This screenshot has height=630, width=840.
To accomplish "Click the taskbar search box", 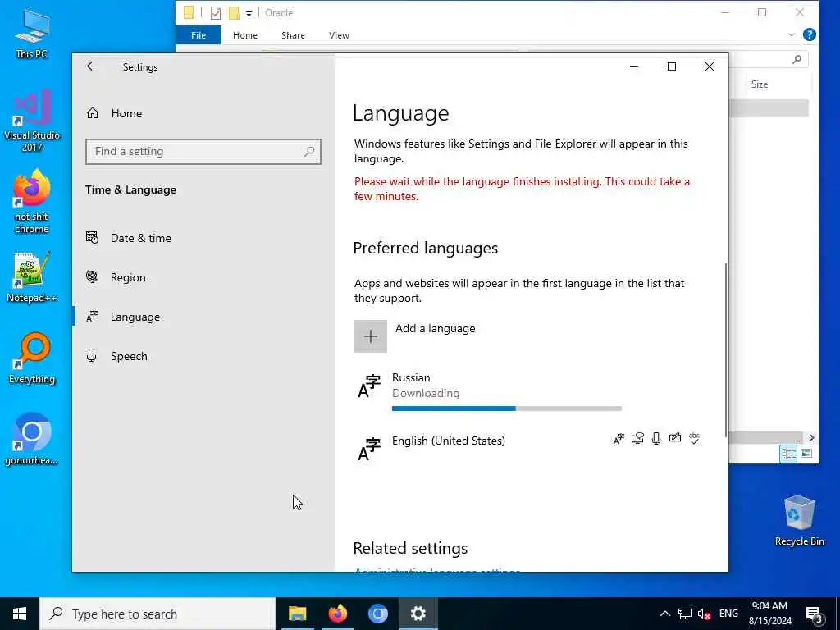I will click(x=157, y=614).
